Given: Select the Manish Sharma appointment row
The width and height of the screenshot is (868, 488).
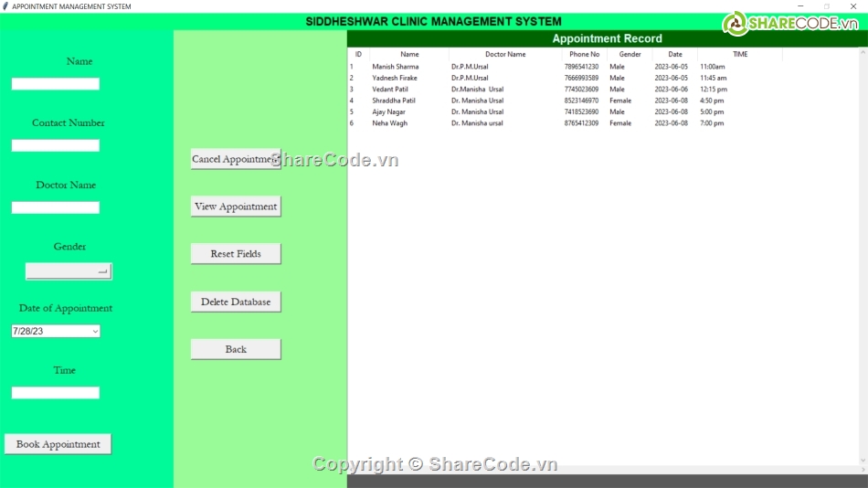Looking at the screenshot, I should coord(395,67).
